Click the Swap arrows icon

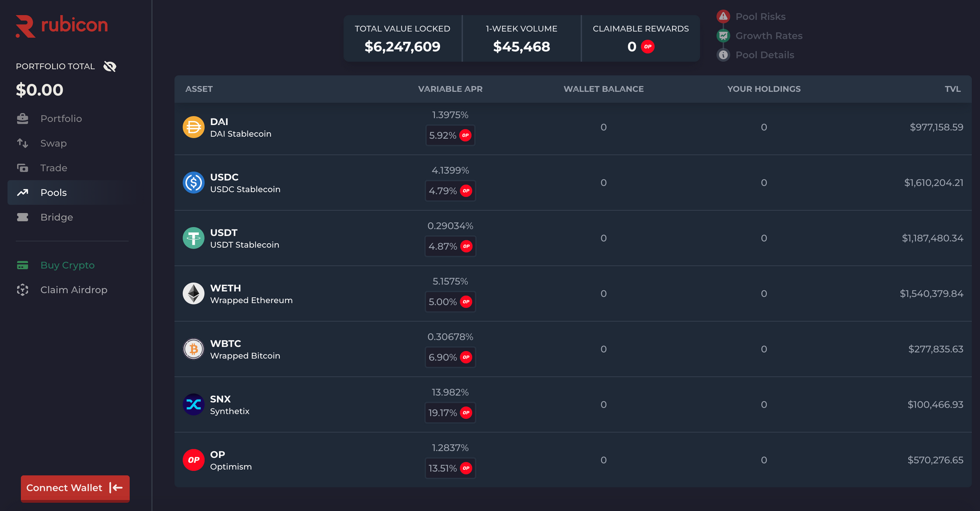(x=23, y=143)
